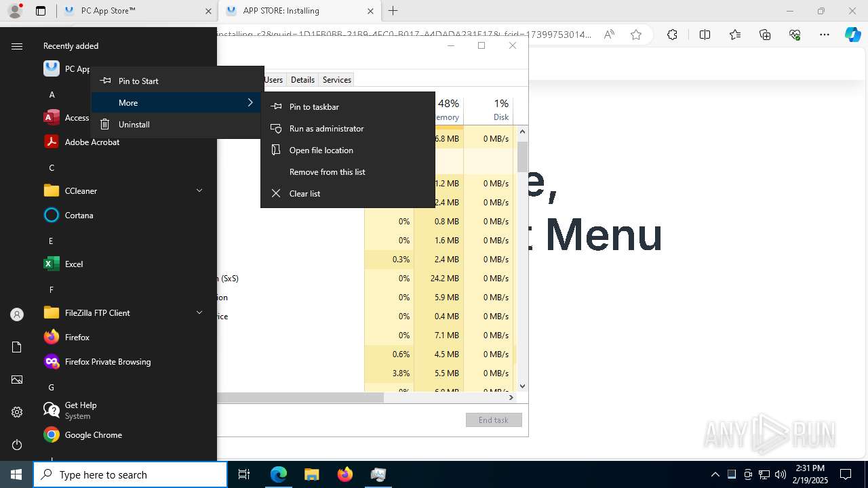Switch to Services tab in Task Manager
Screen dimensions: 868x488
[x=336, y=79]
